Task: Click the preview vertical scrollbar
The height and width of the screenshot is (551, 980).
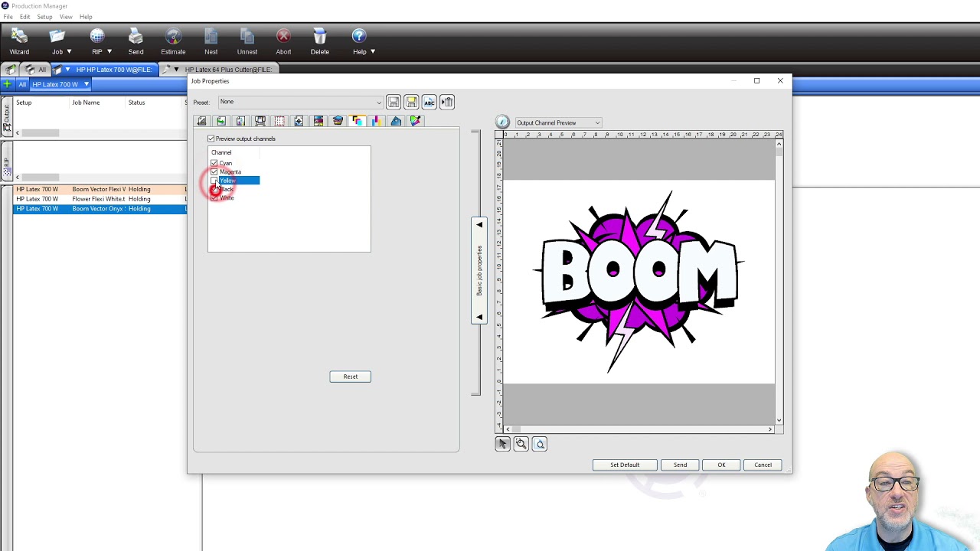Action: coord(779,280)
